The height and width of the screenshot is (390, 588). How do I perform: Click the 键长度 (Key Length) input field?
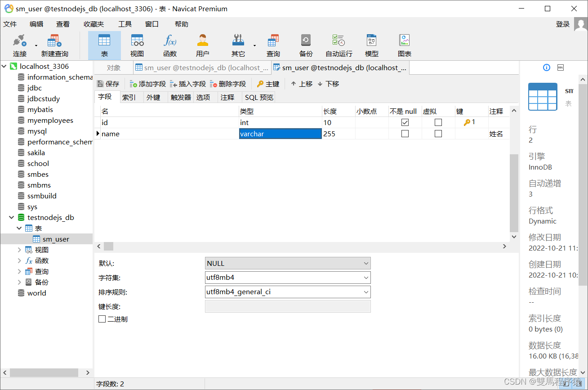point(288,306)
